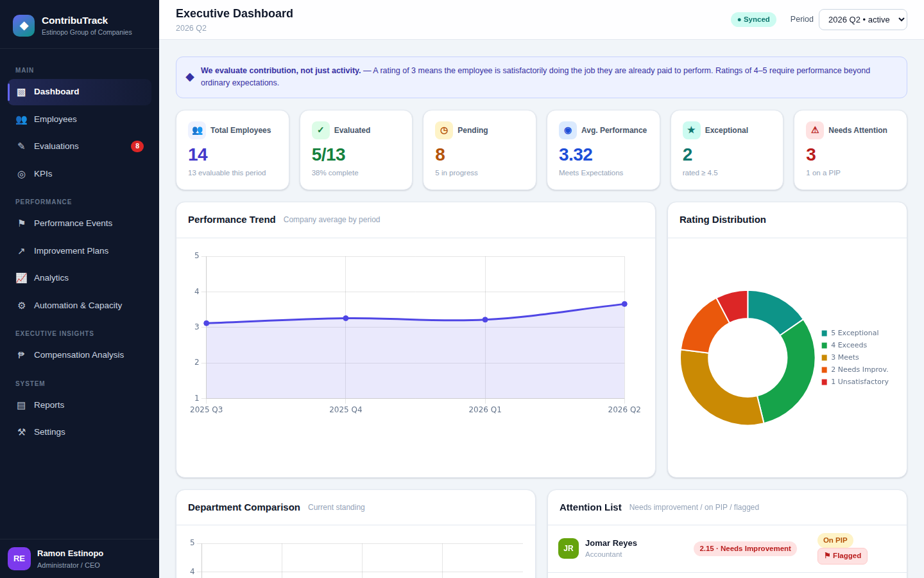Click the 2 Needs Improv. legend entry

[x=855, y=370]
